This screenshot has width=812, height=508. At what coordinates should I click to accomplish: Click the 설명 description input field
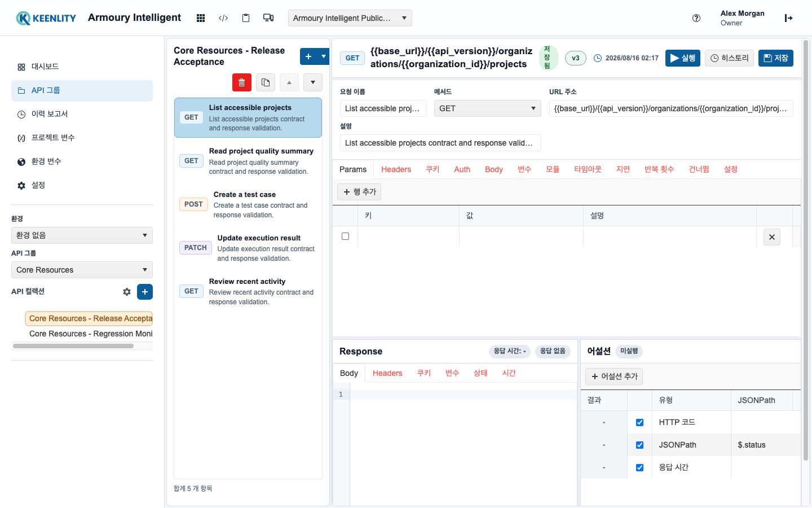click(440, 143)
